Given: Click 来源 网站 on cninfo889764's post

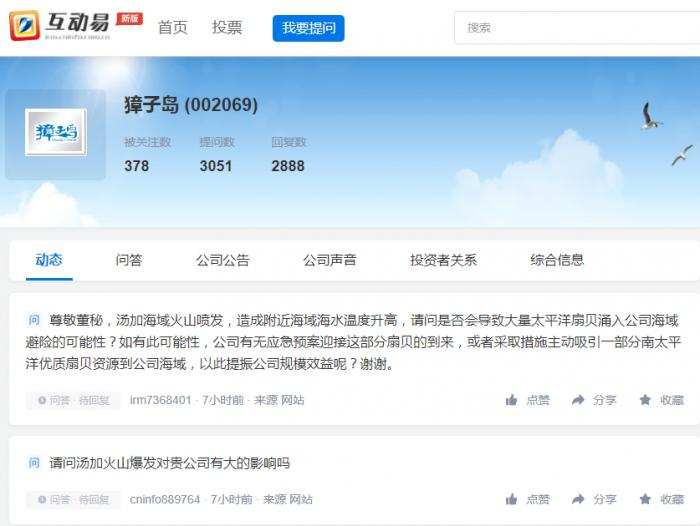Looking at the screenshot, I should (288, 499).
